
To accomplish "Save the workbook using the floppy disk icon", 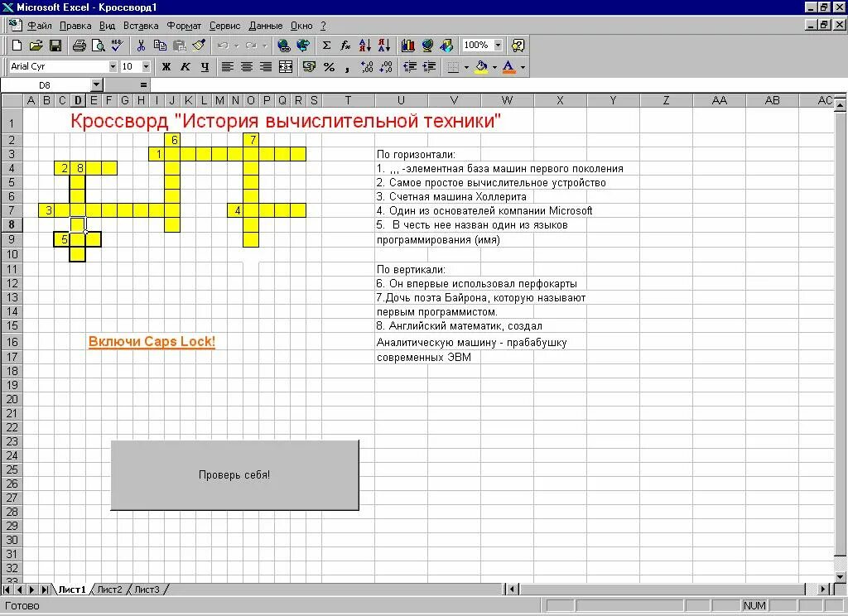I will pyautogui.click(x=55, y=46).
